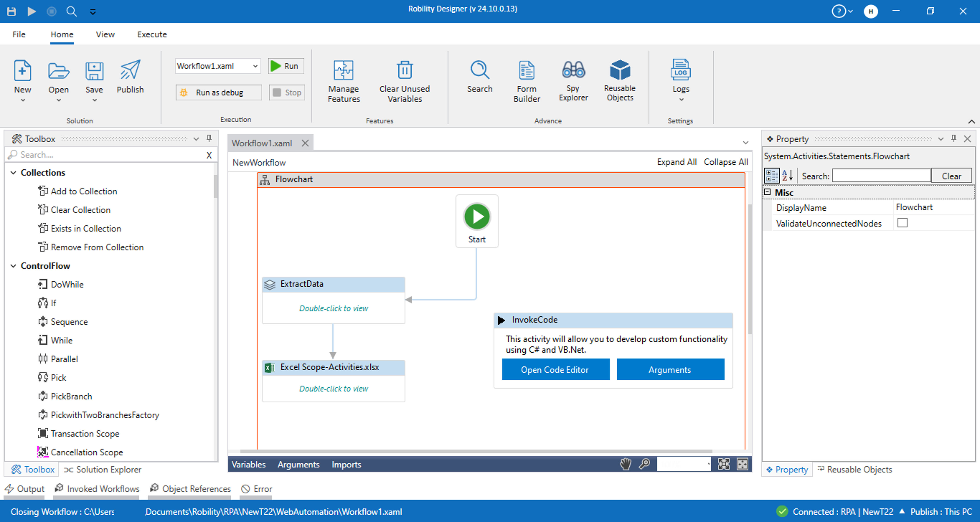Open the Solution Explorer tab

click(102, 469)
